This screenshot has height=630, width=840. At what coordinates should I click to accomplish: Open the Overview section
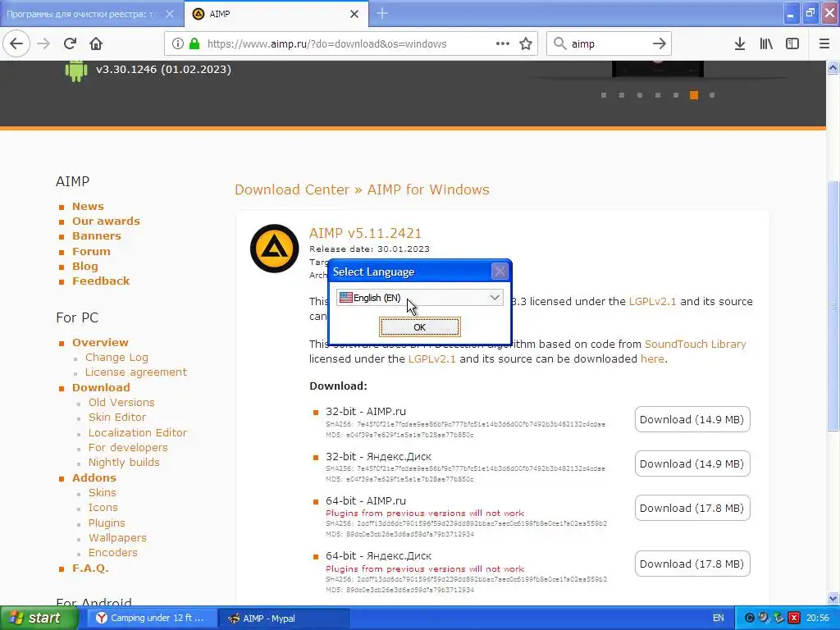100,342
